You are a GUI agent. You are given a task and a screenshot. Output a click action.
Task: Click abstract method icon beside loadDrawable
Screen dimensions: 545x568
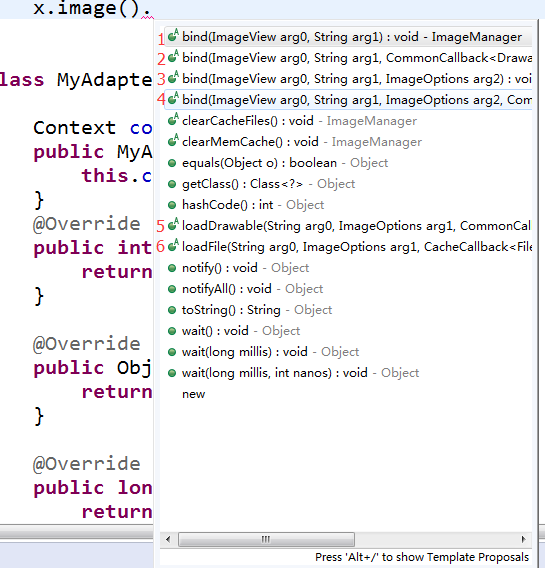click(173, 225)
